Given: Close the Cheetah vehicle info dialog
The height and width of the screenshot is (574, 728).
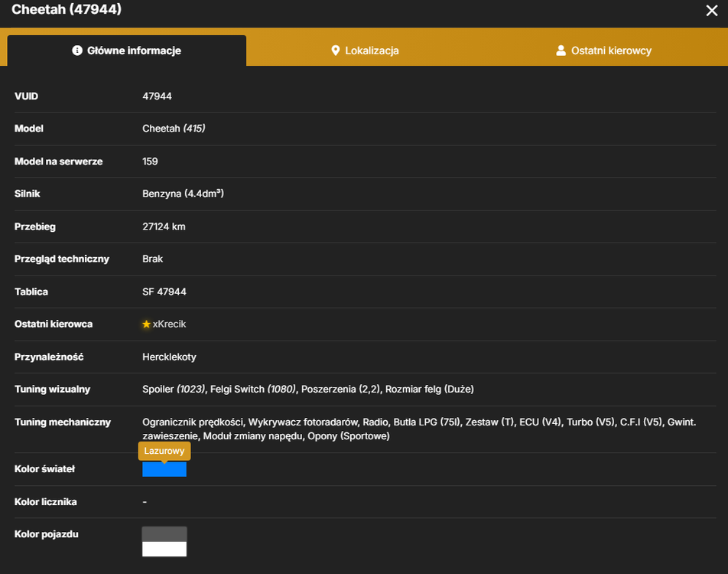Looking at the screenshot, I should (711, 11).
